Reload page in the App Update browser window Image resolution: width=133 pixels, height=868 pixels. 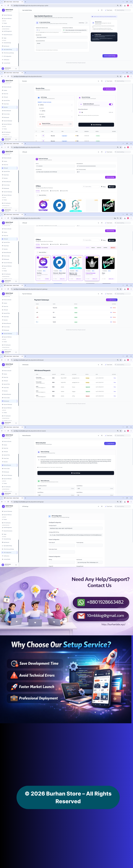coord(8,5)
